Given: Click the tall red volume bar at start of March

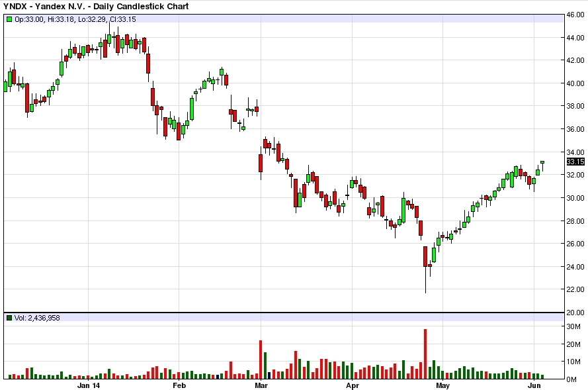Looking at the screenshot, I should 261,360.
